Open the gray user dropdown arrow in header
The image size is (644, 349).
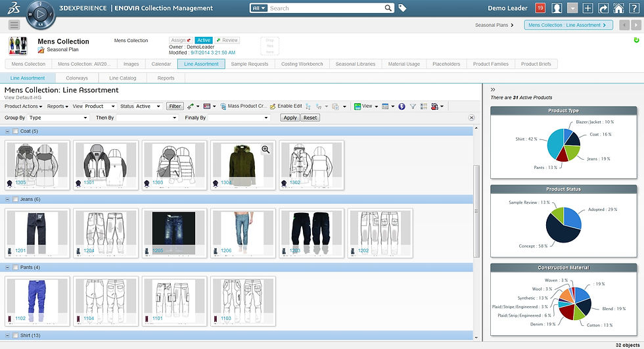(572, 8)
